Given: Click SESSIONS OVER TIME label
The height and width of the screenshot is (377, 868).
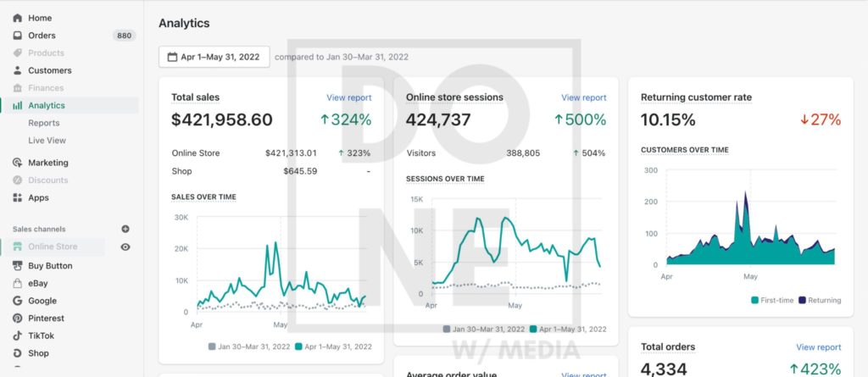Looking at the screenshot, I should [445, 179].
